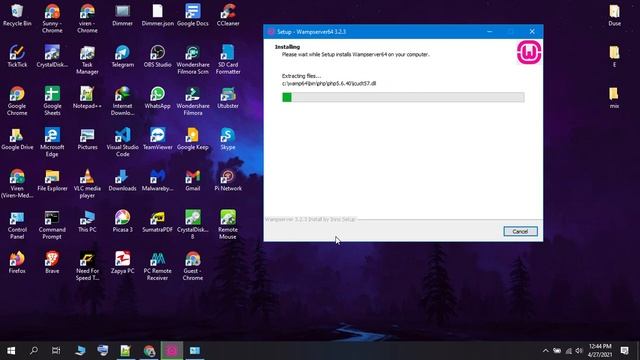Select the Malwarebytes desktop icon

pos(158,180)
